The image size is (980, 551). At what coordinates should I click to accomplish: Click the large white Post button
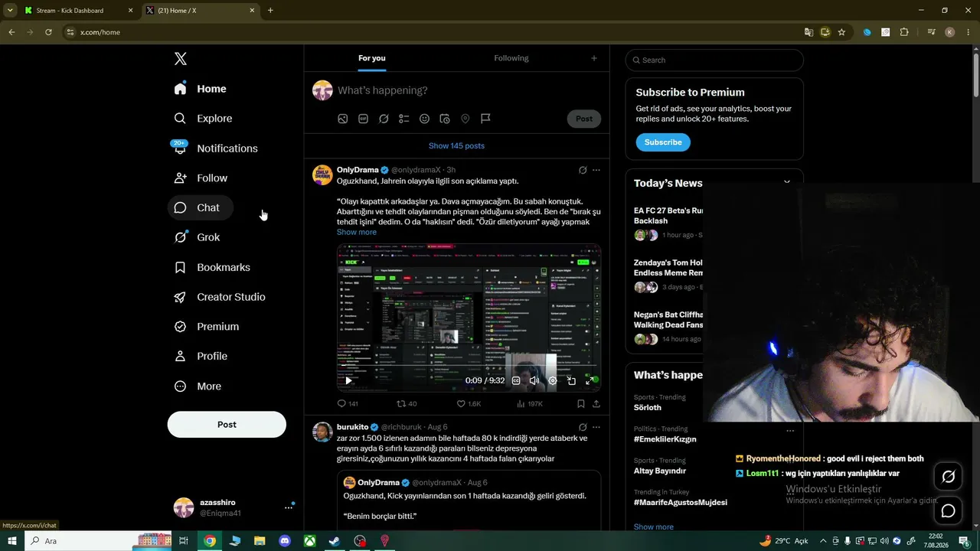point(227,425)
